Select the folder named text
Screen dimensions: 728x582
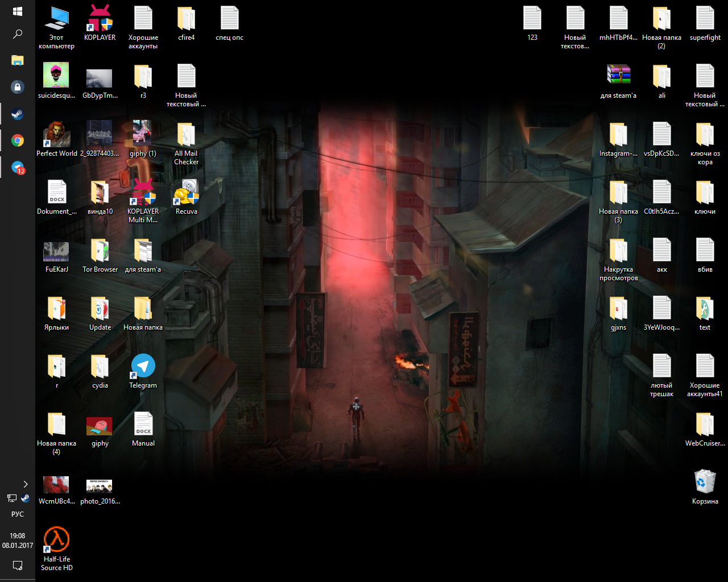[705, 313]
